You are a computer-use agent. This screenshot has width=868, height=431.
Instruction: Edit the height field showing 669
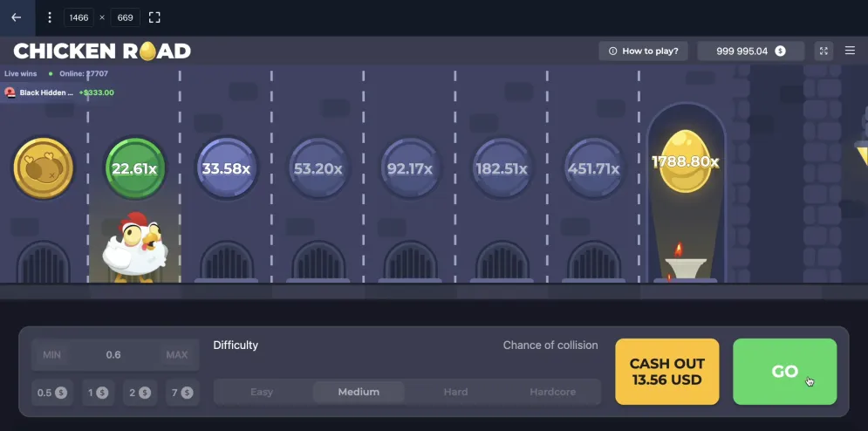coord(125,17)
